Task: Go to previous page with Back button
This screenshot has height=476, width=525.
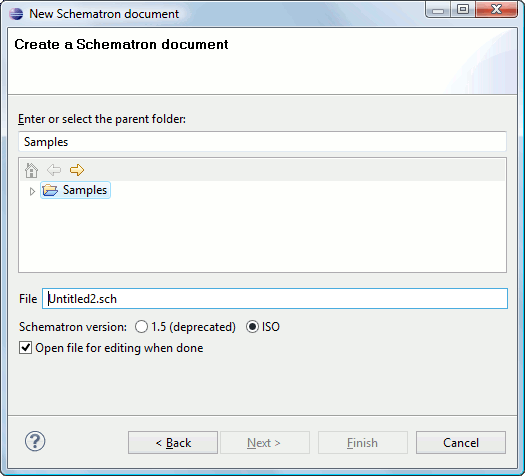Action: pyautogui.click(x=173, y=443)
